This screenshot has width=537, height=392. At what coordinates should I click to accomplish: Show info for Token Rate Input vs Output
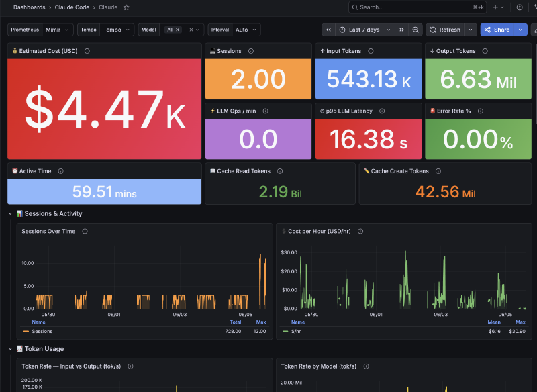click(x=130, y=366)
